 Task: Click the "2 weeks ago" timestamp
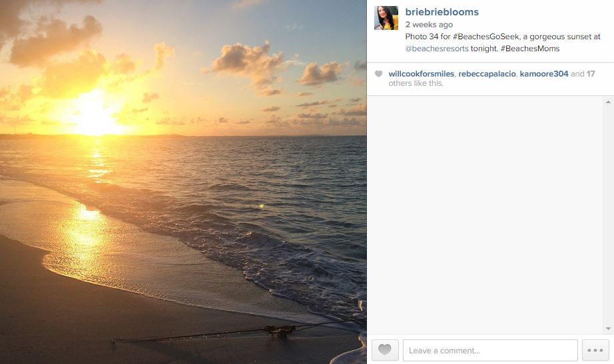click(429, 25)
